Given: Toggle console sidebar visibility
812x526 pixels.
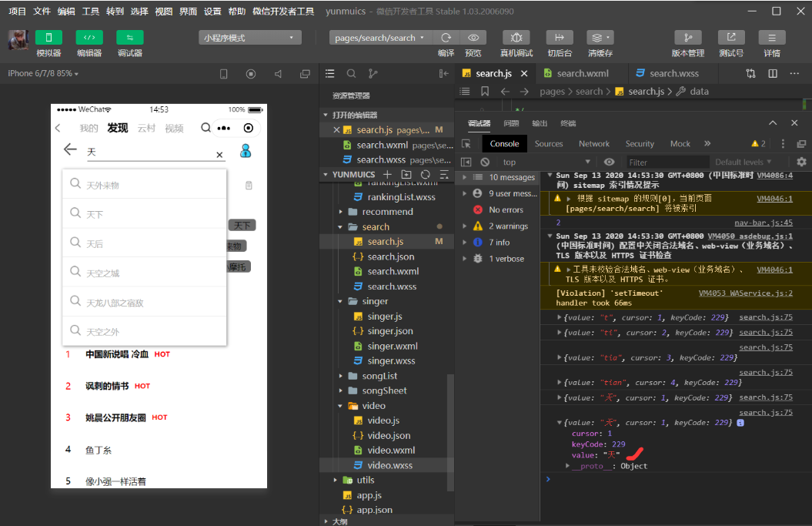Looking at the screenshot, I should click(466, 162).
